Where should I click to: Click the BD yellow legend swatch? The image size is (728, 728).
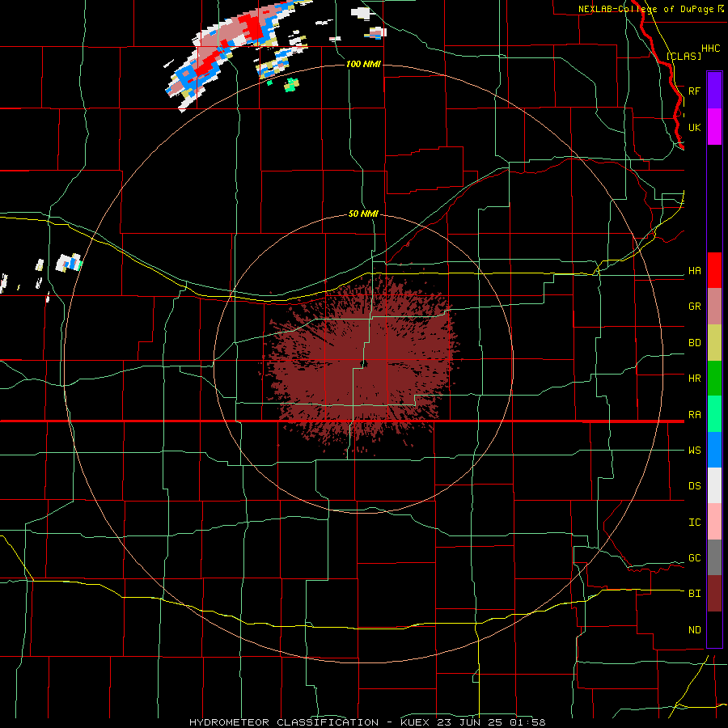click(714, 343)
